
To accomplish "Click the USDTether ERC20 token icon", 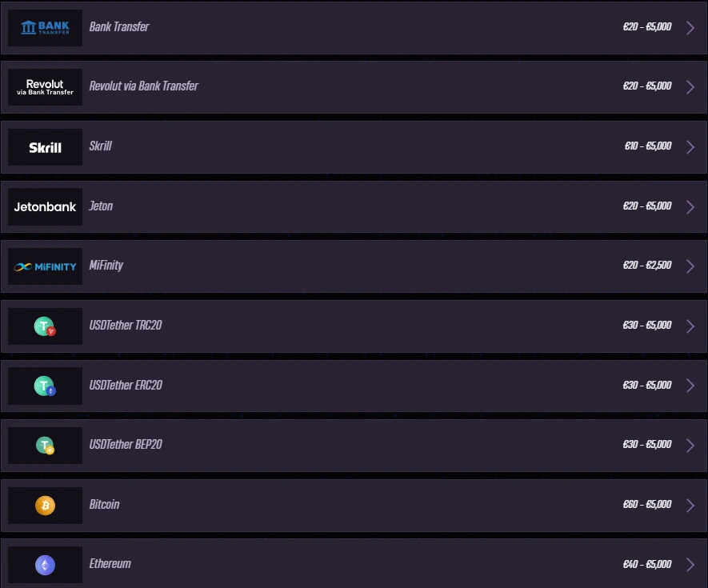I will (45, 386).
